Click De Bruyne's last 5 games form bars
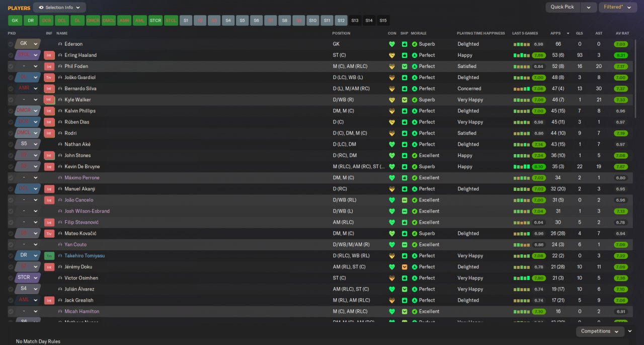The image size is (644, 345). pos(522,167)
